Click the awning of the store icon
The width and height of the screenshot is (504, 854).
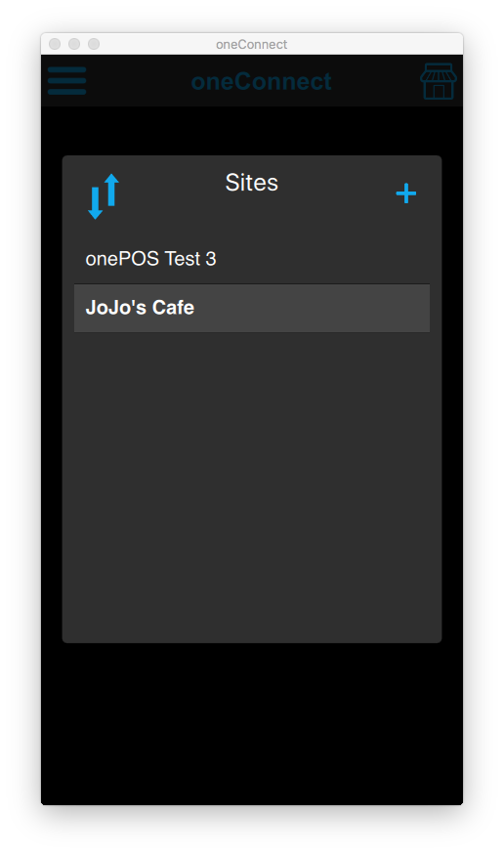click(439, 72)
